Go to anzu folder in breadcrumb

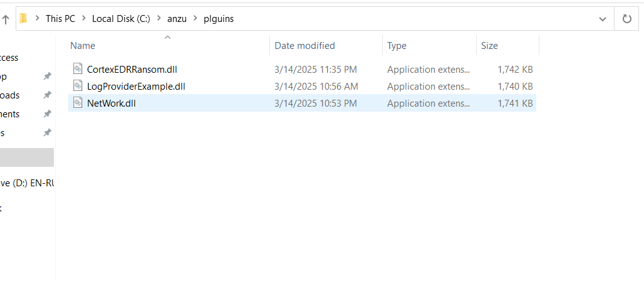[x=177, y=19]
